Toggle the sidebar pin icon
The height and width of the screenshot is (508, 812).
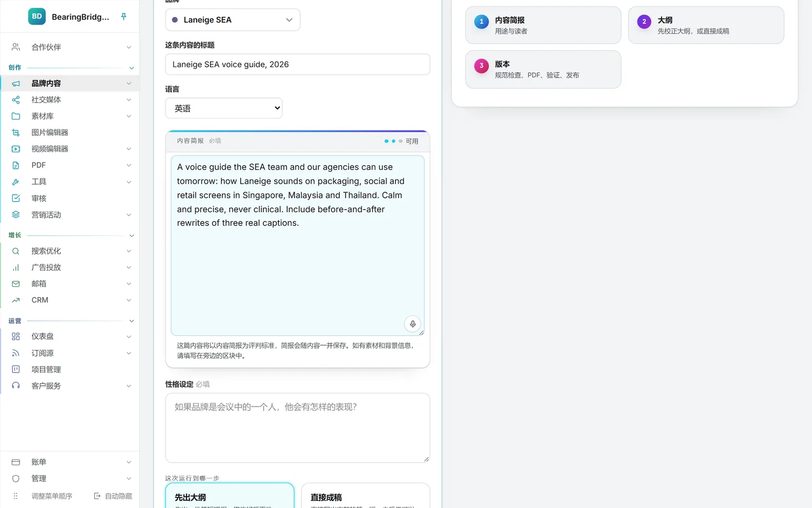(x=124, y=16)
